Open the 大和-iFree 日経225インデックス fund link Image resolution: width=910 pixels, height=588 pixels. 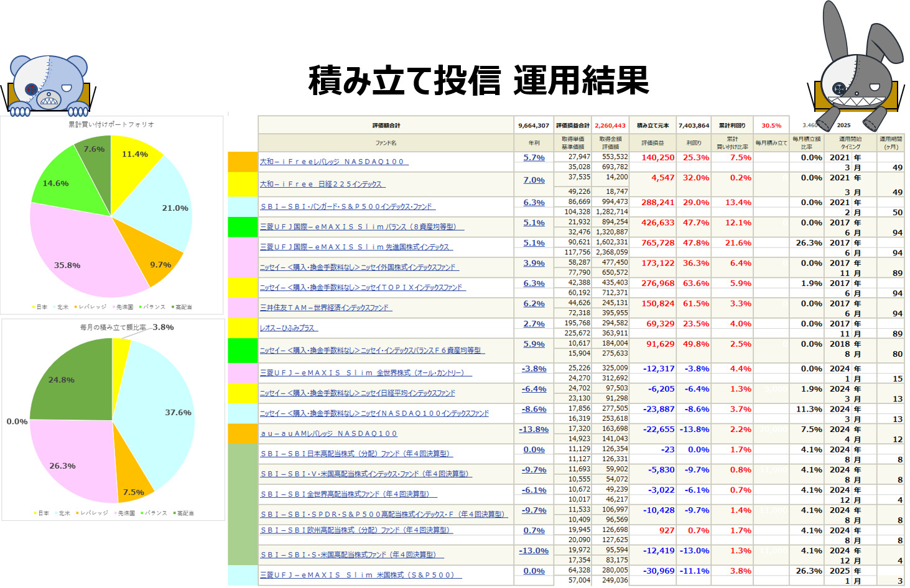(322, 184)
